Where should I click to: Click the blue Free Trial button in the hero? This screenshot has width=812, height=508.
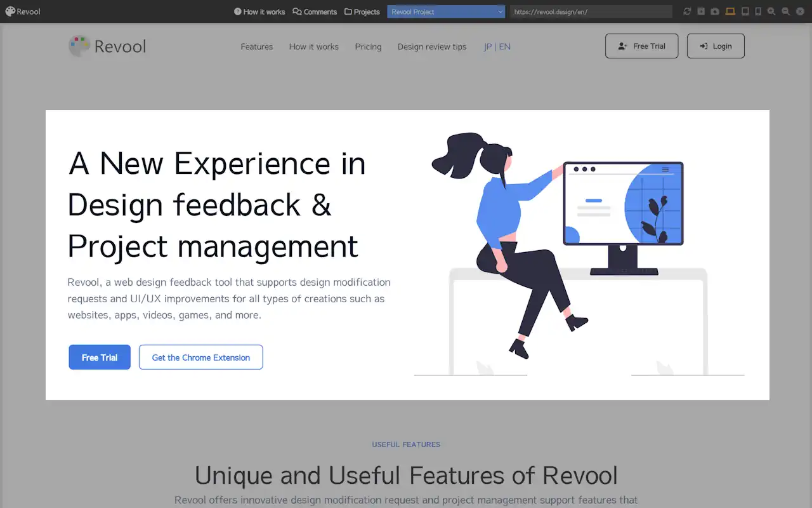coord(100,358)
